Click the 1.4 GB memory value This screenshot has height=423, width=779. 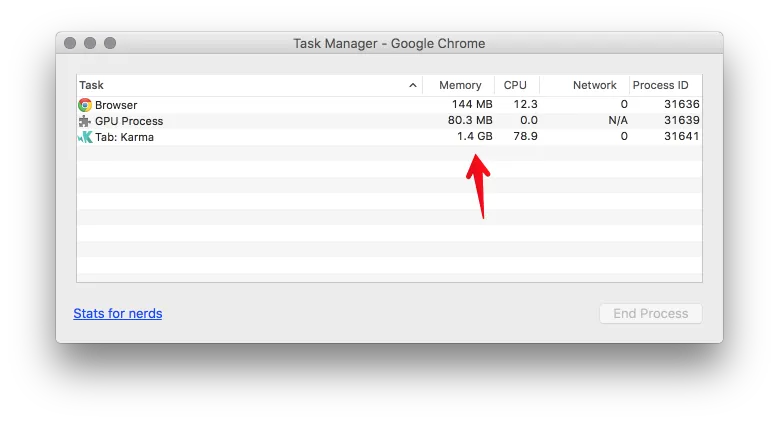coord(474,137)
